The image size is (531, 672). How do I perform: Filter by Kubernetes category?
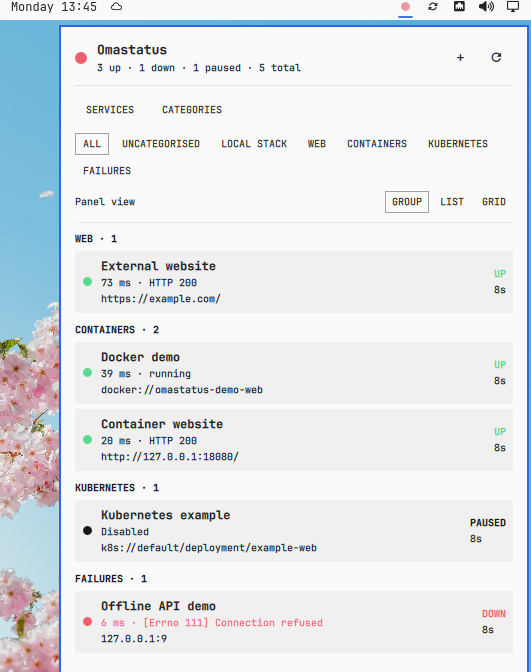458,144
